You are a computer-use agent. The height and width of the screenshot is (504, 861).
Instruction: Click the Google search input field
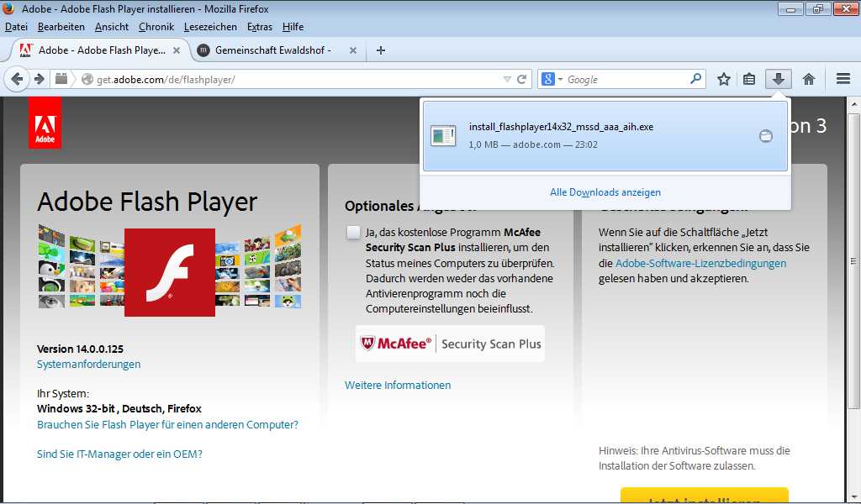tap(626, 80)
